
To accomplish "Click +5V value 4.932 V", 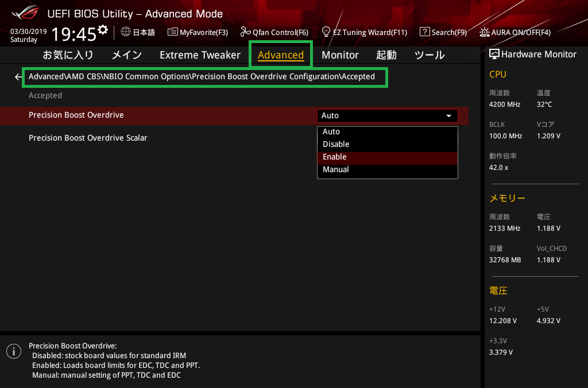I will click(548, 321).
